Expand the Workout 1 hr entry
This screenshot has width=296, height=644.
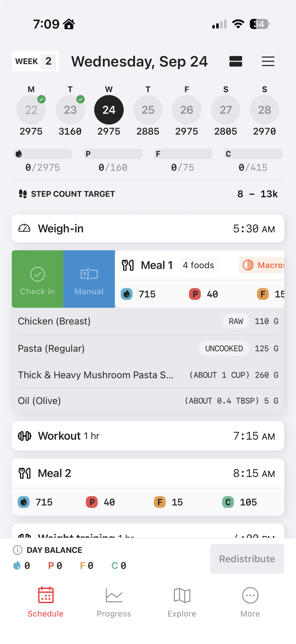(148, 436)
